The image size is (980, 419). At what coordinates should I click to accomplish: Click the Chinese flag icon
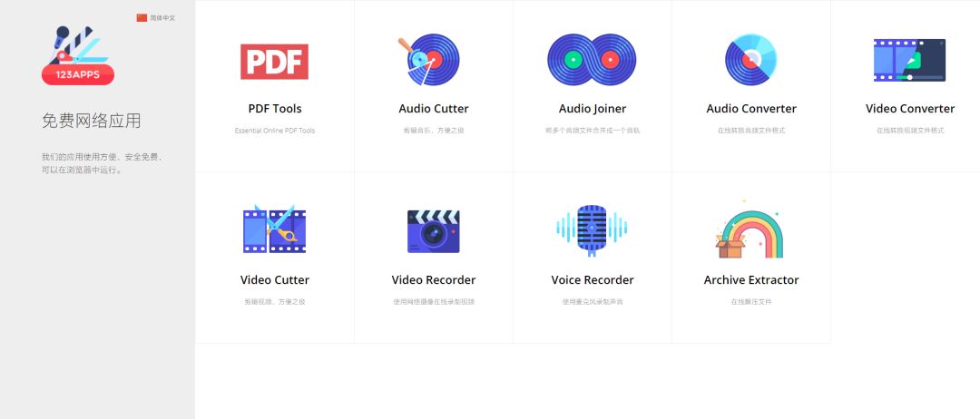click(x=142, y=18)
